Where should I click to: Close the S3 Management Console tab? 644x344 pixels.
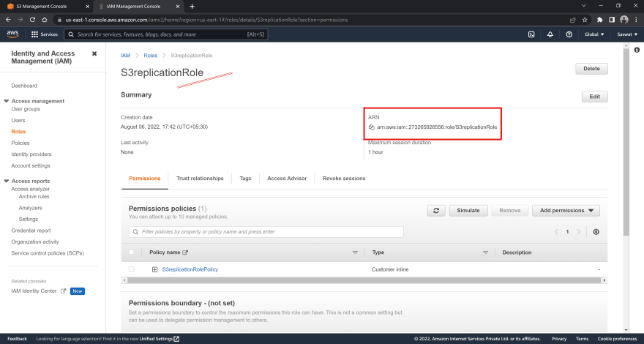tap(87, 6)
